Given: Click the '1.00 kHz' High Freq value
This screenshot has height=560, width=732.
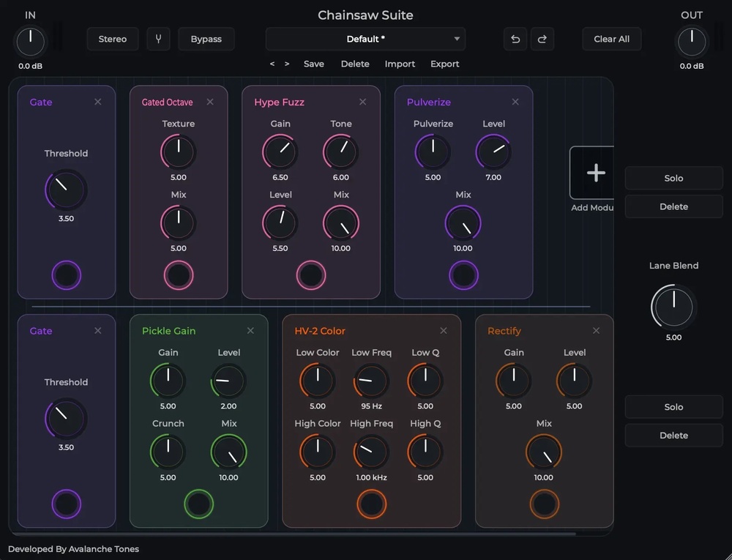Looking at the screenshot, I should 372,477.
